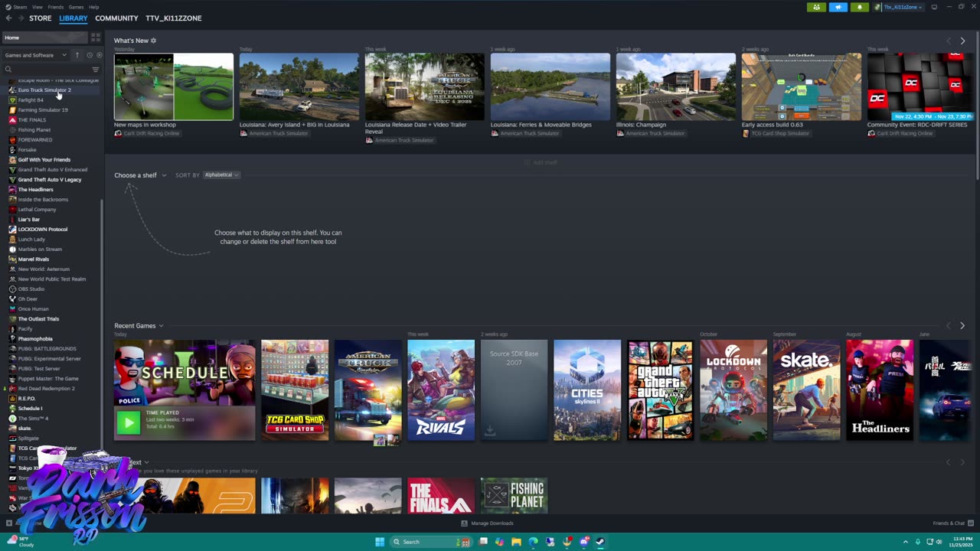
Task: Open File Explorer from taskbar
Action: tap(516, 542)
